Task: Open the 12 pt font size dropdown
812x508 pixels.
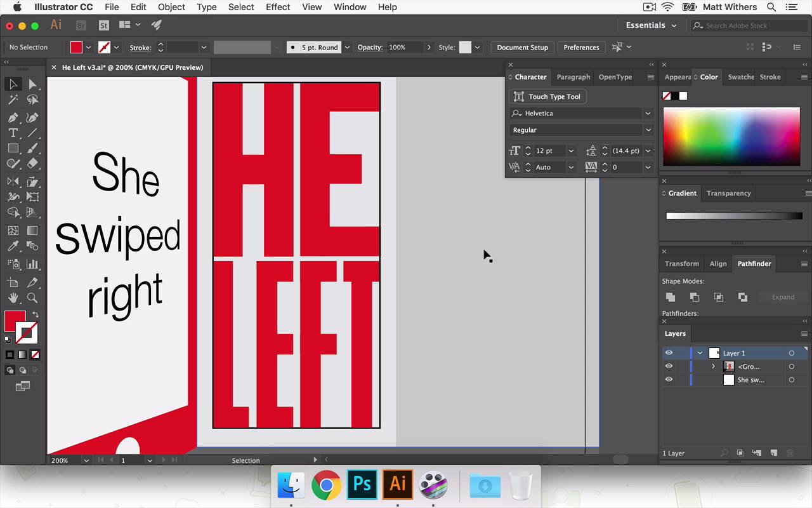Action: click(571, 150)
